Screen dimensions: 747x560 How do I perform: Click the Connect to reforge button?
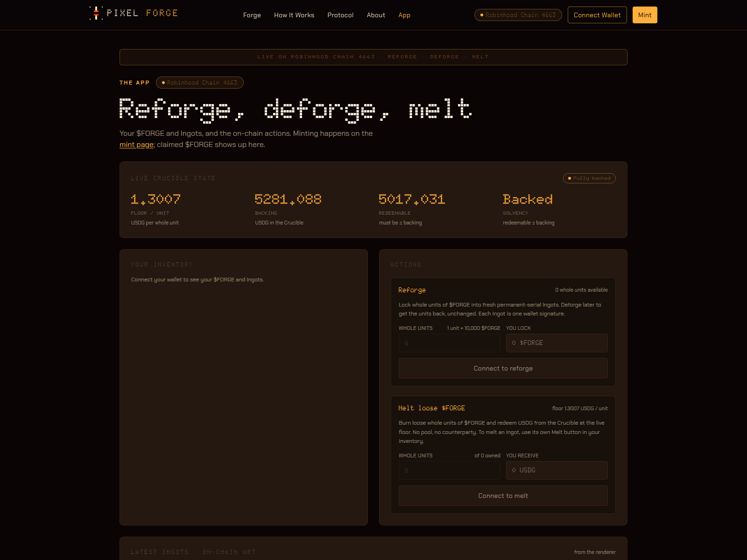(x=503, y=368)
